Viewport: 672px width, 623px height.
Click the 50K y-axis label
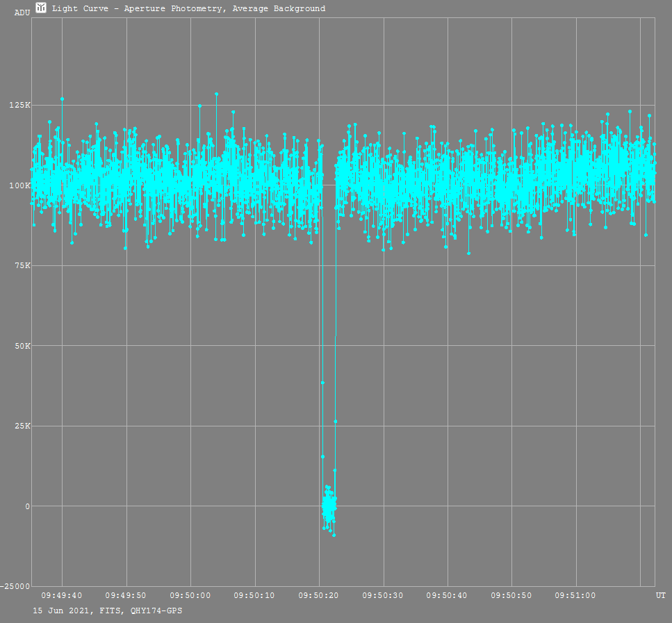(x=23, y=346)
